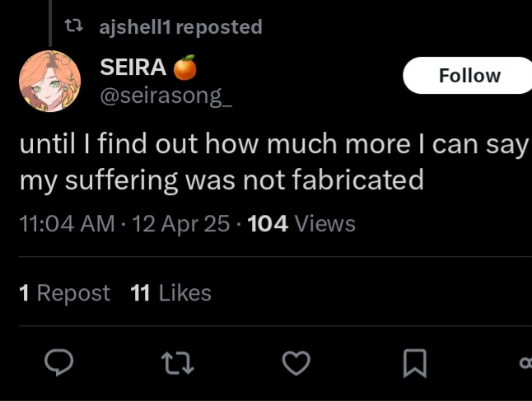Click the tweet text 'my suffering was not fabricated'
Viewport: 532px width, 401px height.
tap(222, 180)
